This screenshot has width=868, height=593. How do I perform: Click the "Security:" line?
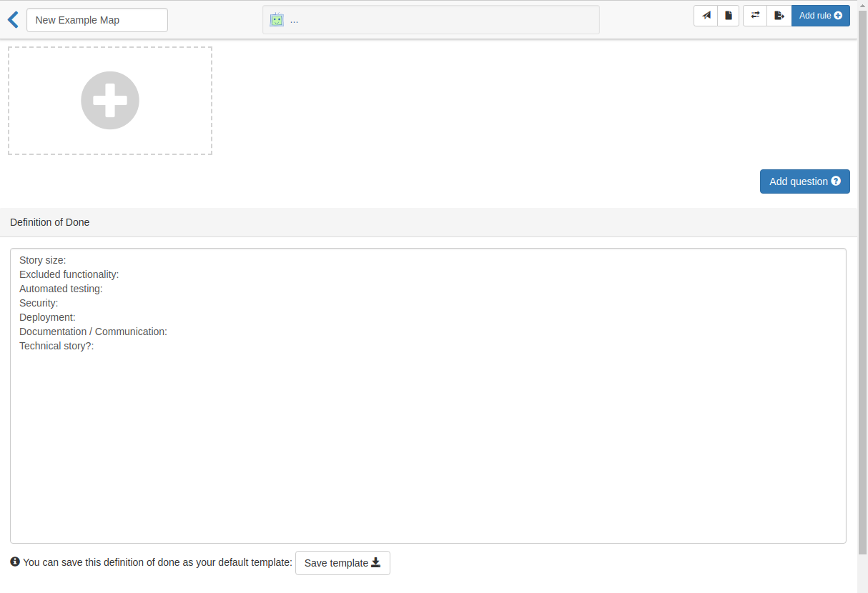[x=39, y=303]
